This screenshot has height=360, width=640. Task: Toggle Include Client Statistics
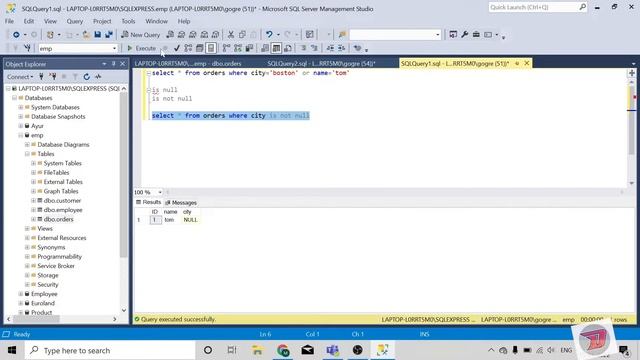[x=249, y=48]
